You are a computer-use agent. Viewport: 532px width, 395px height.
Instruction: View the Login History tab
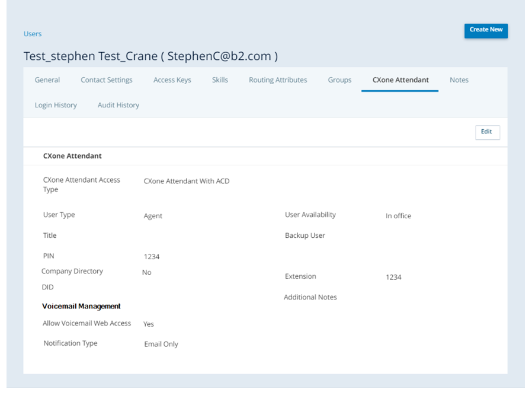(56, 106)
